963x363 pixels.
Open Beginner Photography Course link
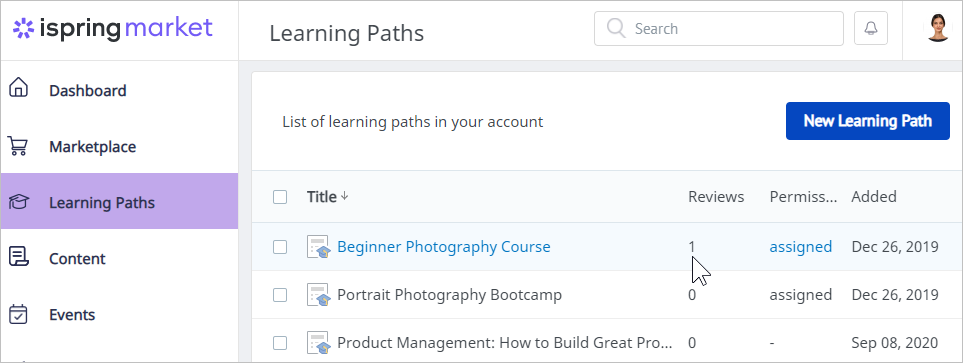pos(444,247)
